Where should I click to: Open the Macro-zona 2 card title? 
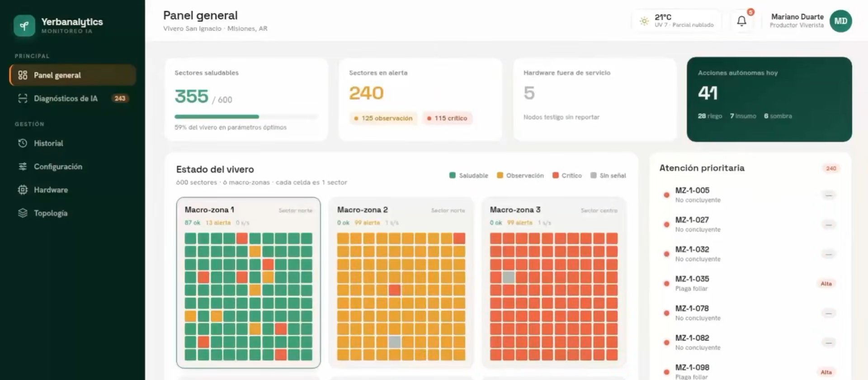[363, 210]
